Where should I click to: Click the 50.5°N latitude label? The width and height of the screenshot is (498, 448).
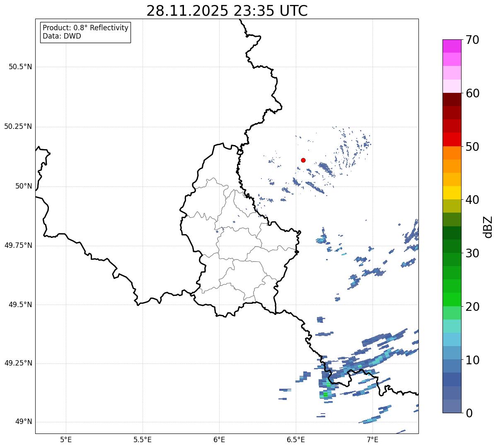click(20, 67)
